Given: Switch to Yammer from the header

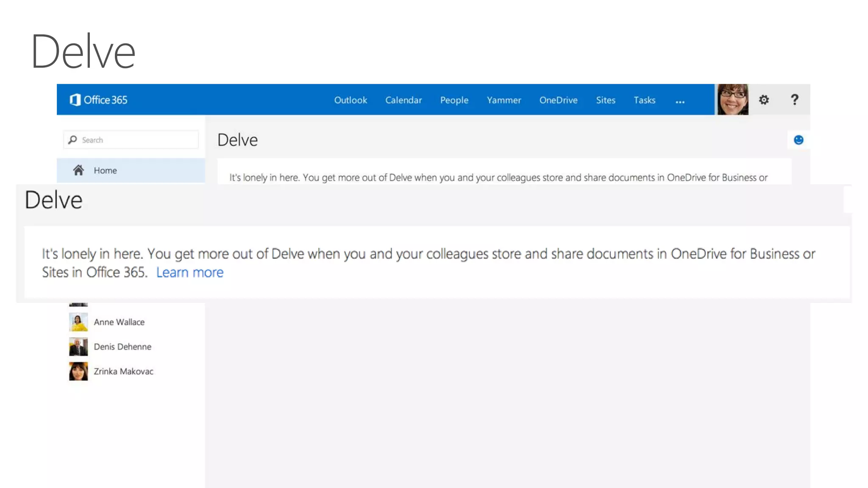Looking at the screenshot, I should 504,100.
